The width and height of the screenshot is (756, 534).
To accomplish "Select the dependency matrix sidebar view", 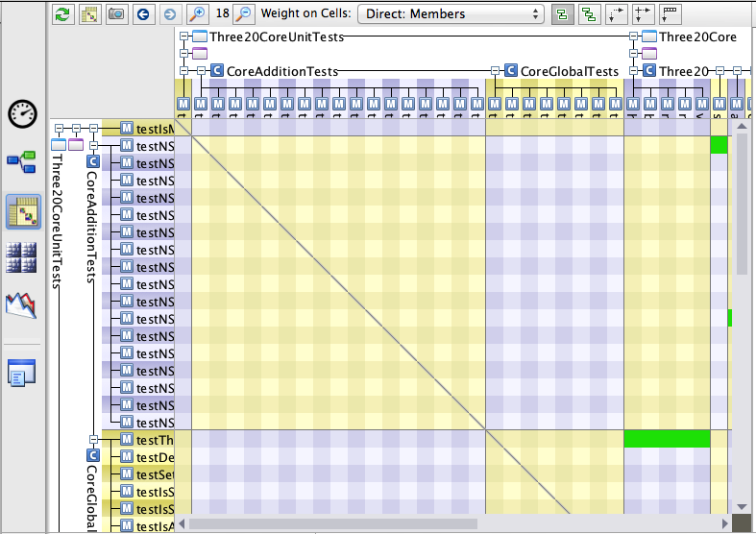I will point(23,211).
